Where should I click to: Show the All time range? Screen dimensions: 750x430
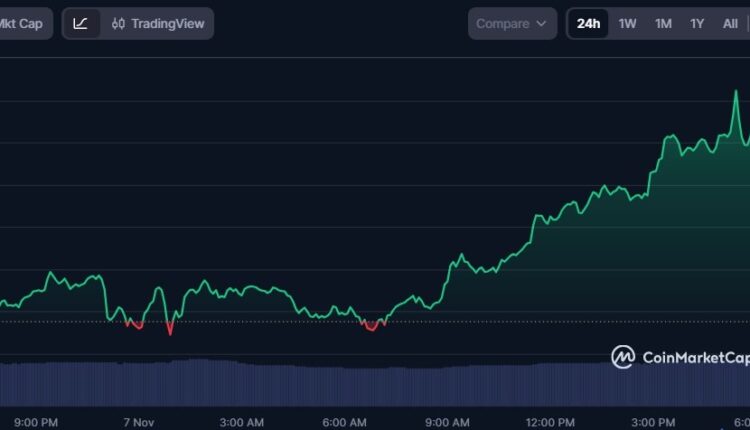(x=730, y=23)
